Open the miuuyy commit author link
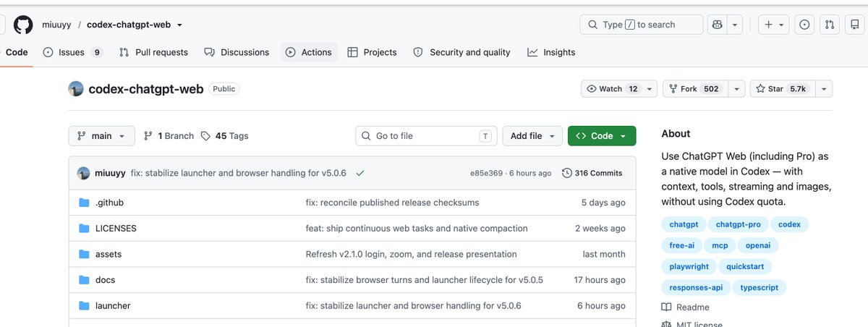The width and height of the screenshot is (868, 327). click(x=111, y=174)
